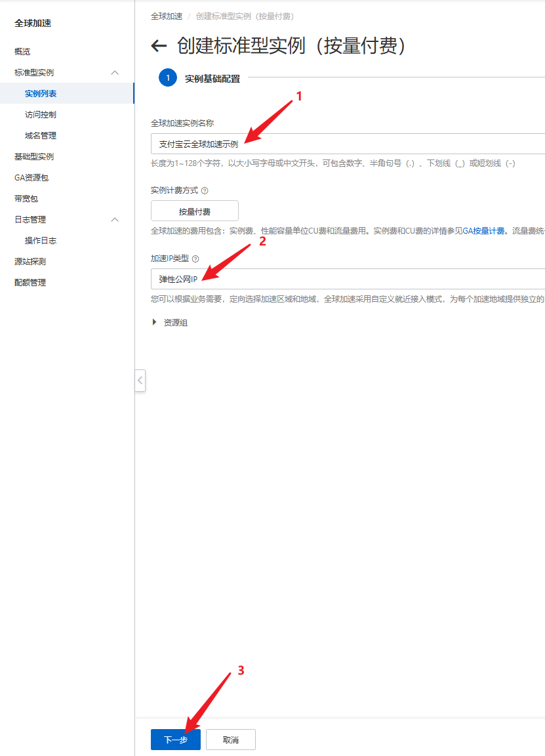The height and width of the screenshot is (756, 545).
Task: Click the back arrow beside the page title
Action: [x=159, y=46]
